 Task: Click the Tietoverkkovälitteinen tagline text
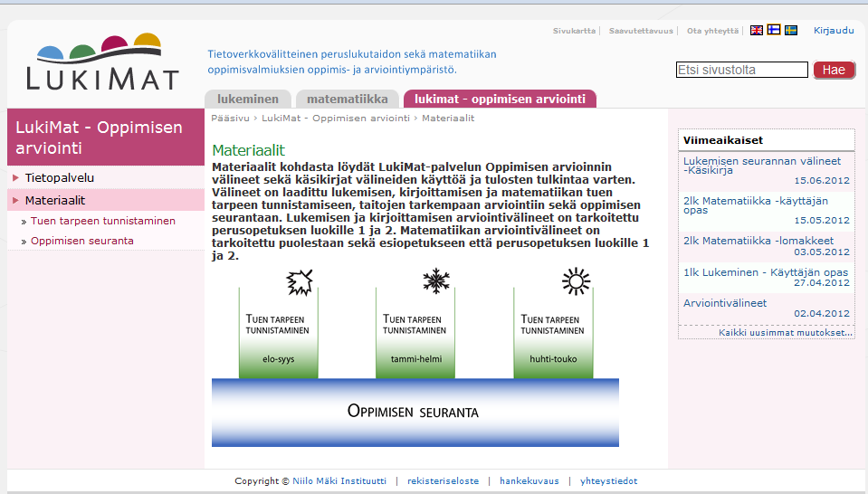[352, 62]
